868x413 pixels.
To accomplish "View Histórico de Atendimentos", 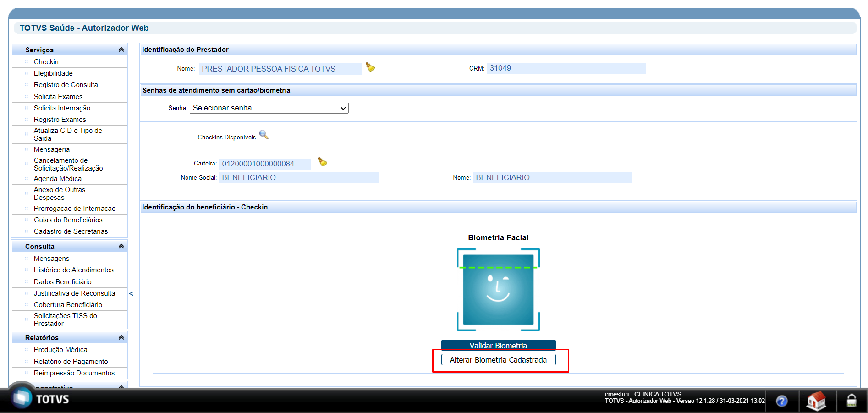I will coord(74,270).
